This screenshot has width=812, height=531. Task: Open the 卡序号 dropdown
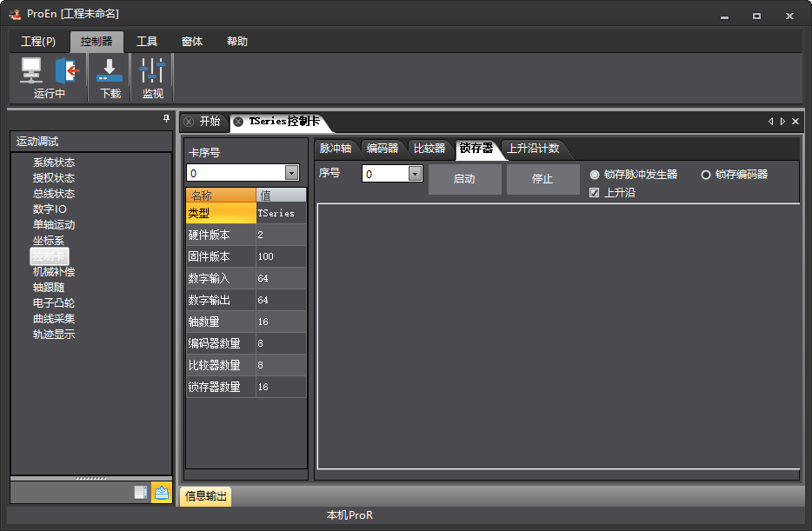pyautogui.click(x=291, y=173)
